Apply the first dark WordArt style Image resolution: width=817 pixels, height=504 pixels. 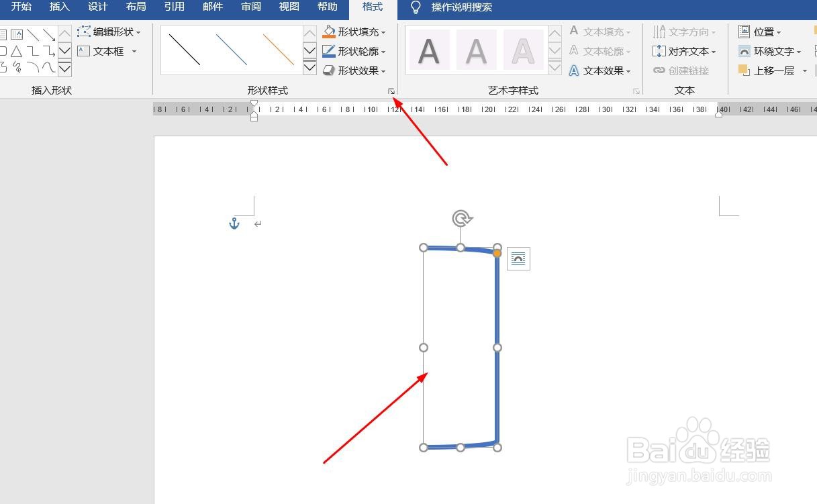point(430,50)
